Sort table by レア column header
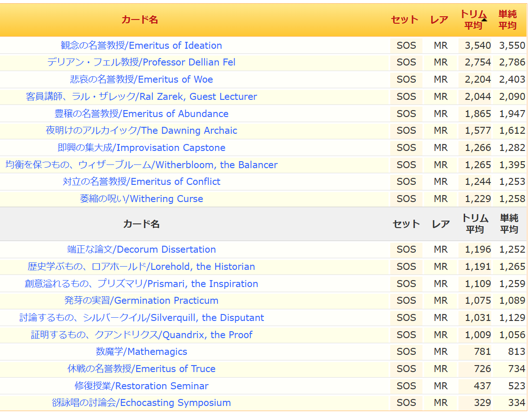This screenshot has height=412, width=532. pos(439,20)
